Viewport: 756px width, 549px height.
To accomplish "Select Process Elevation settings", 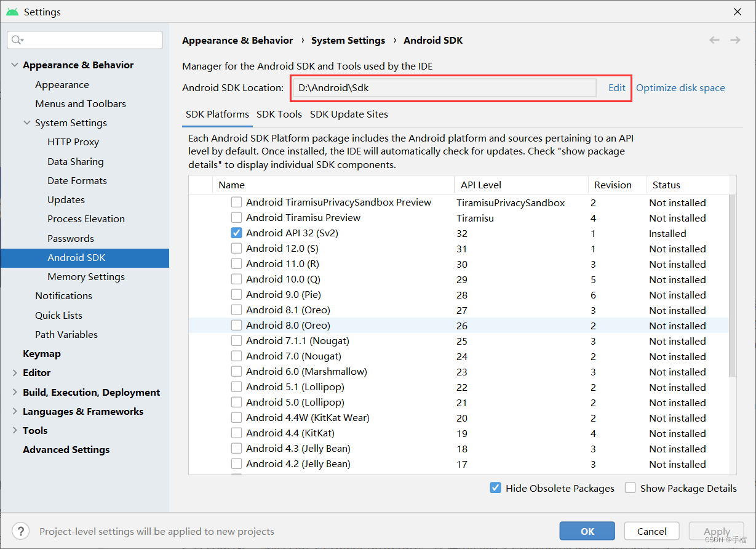I will [x=86, y=219].
